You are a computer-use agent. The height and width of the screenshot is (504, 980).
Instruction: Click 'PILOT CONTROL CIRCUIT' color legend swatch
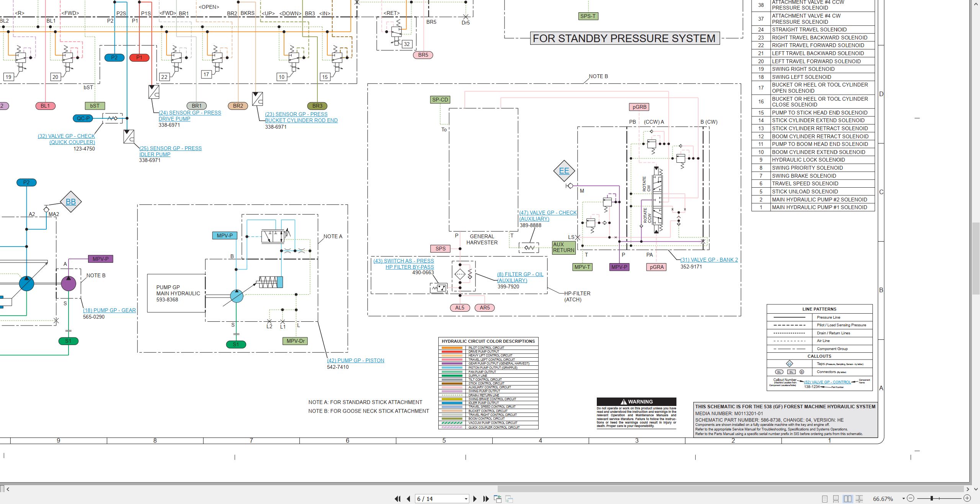click(452, 348)
